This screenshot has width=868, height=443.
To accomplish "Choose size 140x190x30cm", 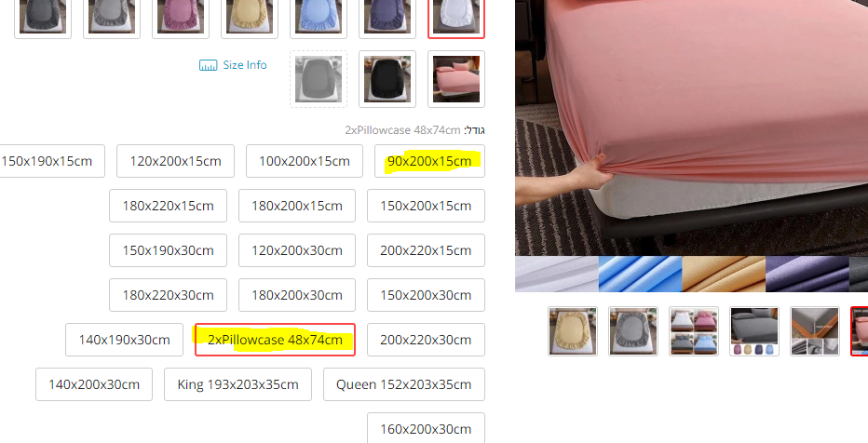I will tap(124, 340).
